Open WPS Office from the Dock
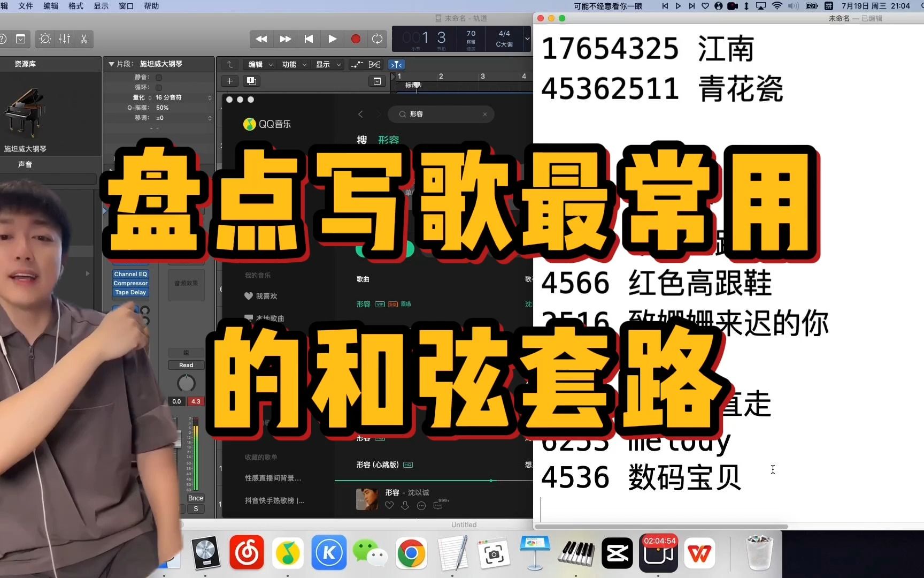This screenshot has width=924, height=578. [700, 552]
